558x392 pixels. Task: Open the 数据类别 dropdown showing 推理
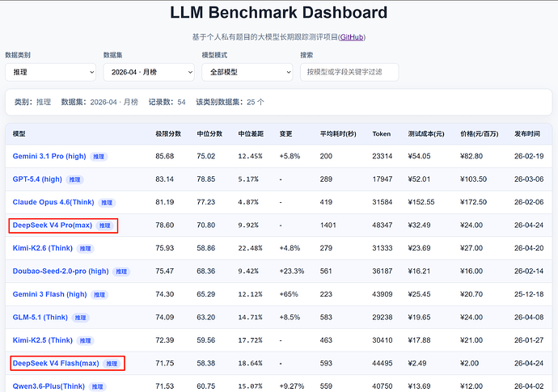[x=50, y=72]
